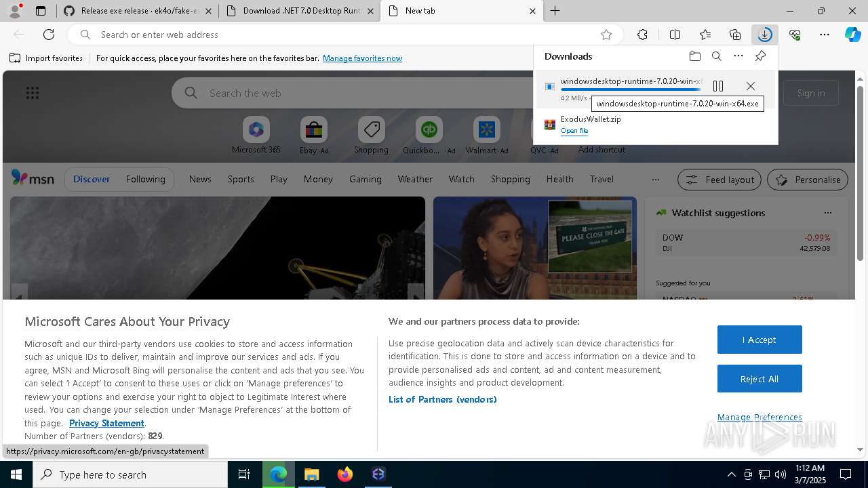Open the Favorites star list icon
868x488 pixels.
click(x=705, y=35)
